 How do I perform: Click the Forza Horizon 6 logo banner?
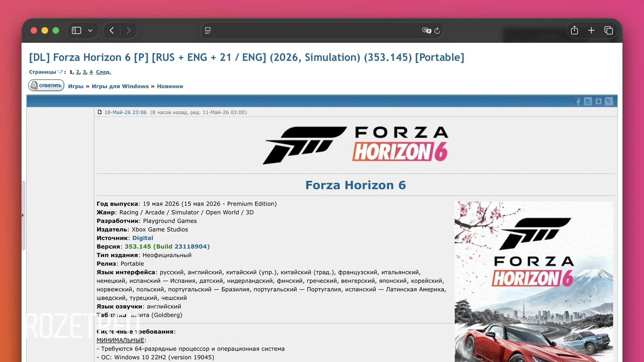(x=356, y=145)
